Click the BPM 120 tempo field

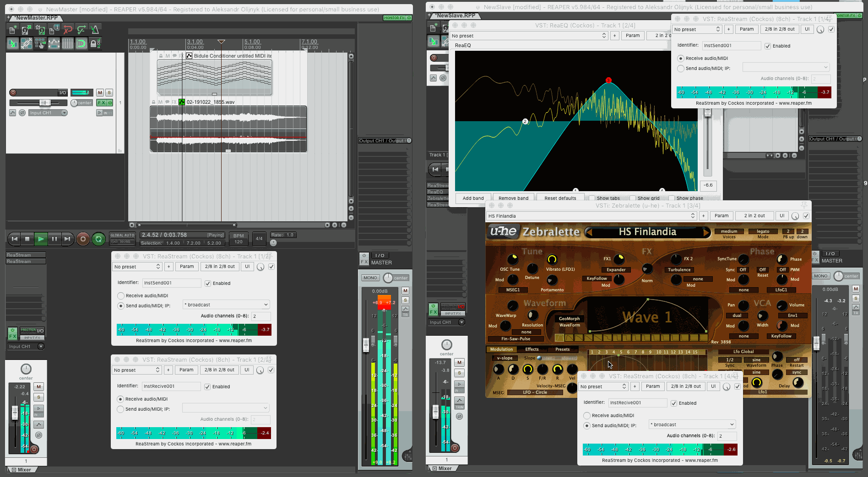(239, 239)
